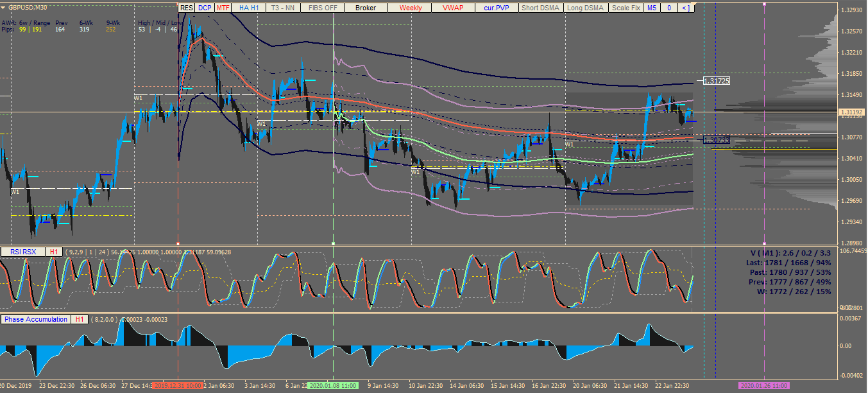Click the 1.30733 price label

tap(717, 139)
